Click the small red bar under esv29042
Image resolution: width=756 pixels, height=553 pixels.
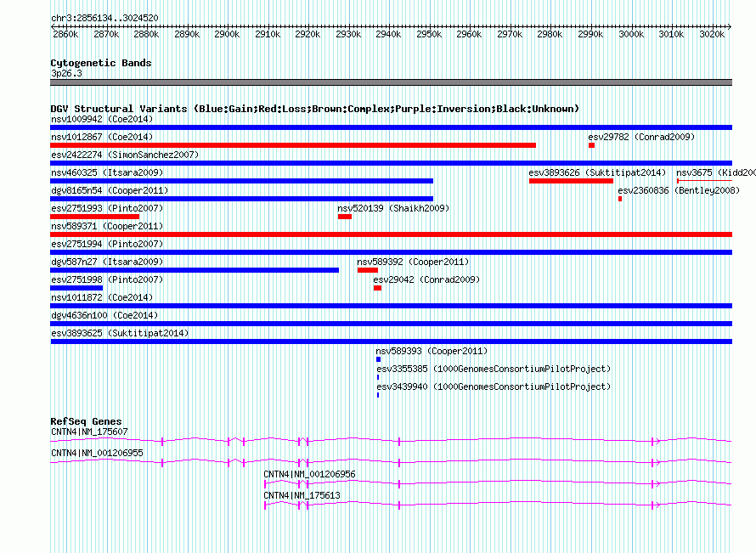point(377,288)
